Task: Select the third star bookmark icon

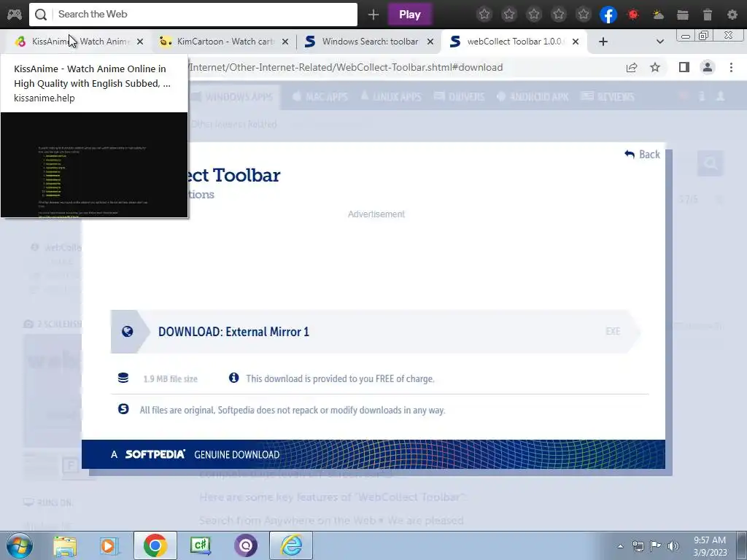Action: 534,15
